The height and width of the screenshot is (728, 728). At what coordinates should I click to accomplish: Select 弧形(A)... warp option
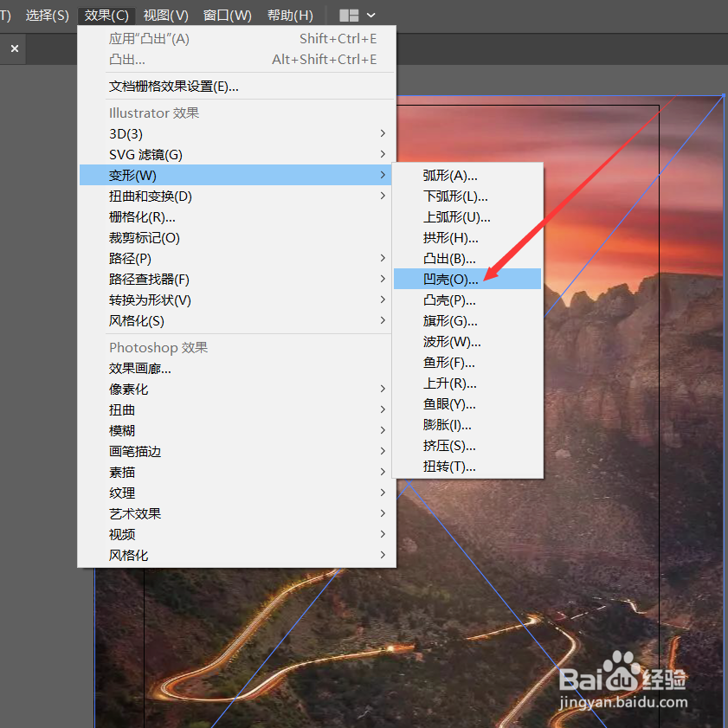tap(467, 176)
